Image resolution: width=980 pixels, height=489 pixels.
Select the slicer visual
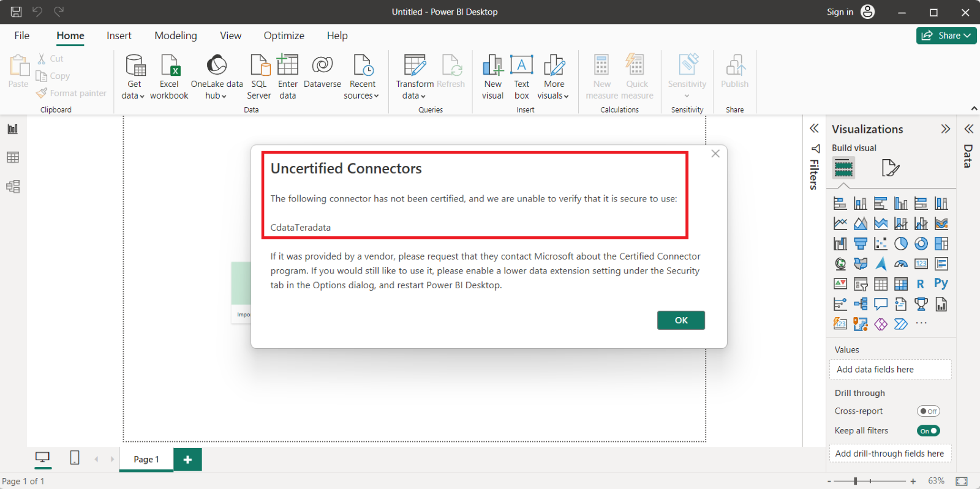click(861, 284)
